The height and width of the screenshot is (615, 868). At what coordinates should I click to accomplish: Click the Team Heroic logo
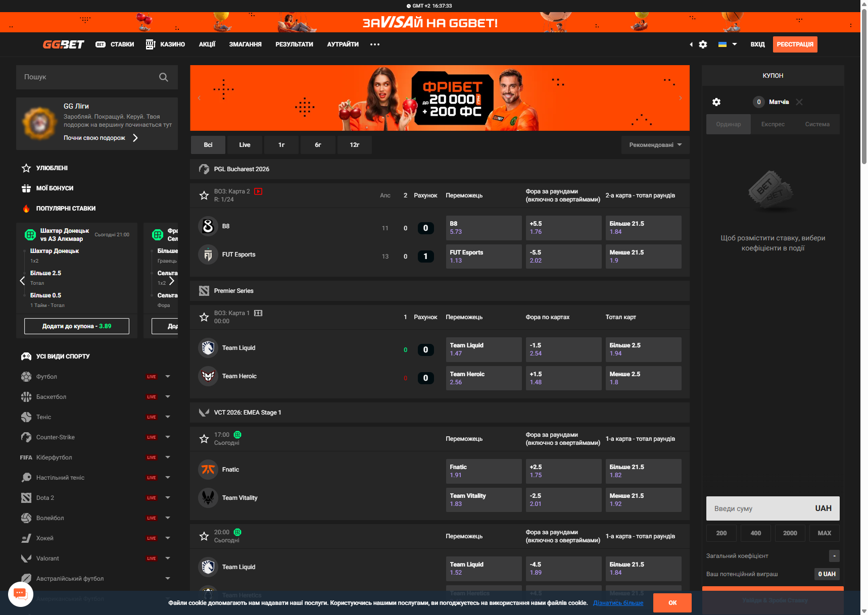[x=208, y=376]
